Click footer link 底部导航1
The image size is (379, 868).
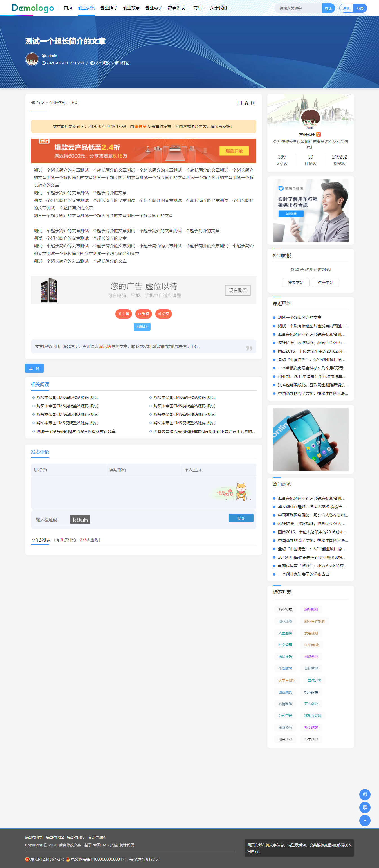(x=34, y=837)
